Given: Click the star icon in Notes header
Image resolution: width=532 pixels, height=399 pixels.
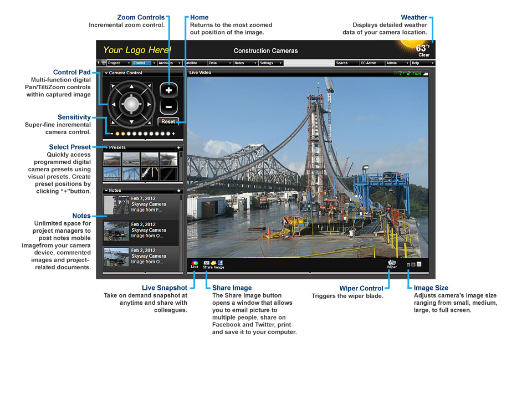Looking at the screenshot, I should 178,191.
